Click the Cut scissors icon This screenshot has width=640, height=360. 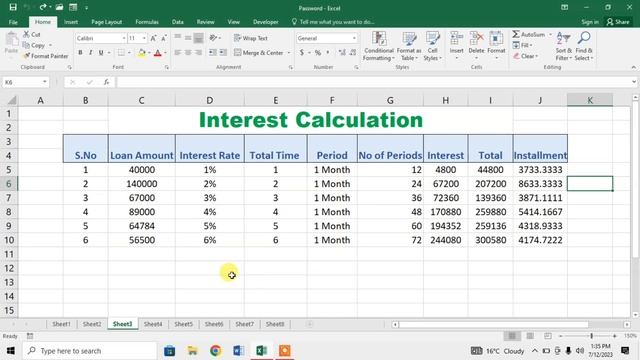point(27,34)
